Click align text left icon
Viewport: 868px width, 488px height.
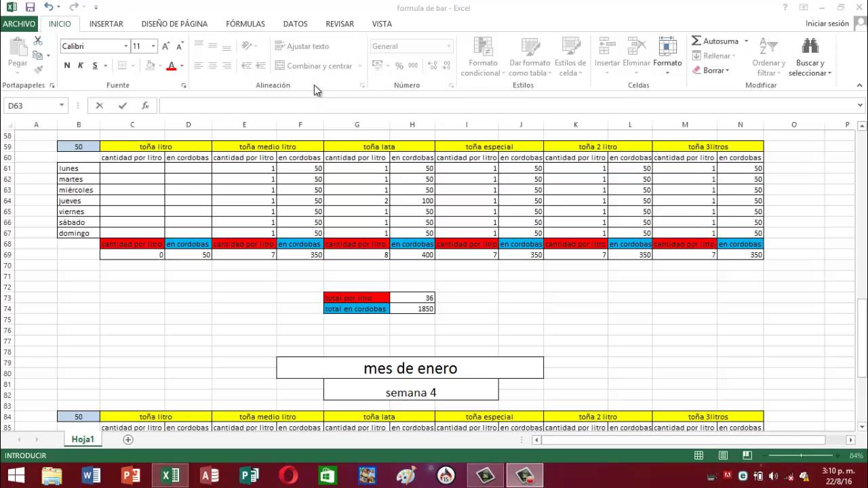[199, 66]
